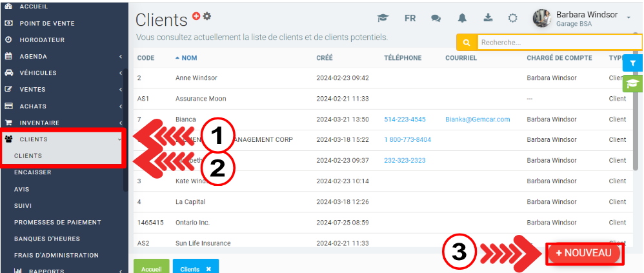644x273 pixels.
Task: Select Point de vente in sidebar
Action: pos(46,23)
